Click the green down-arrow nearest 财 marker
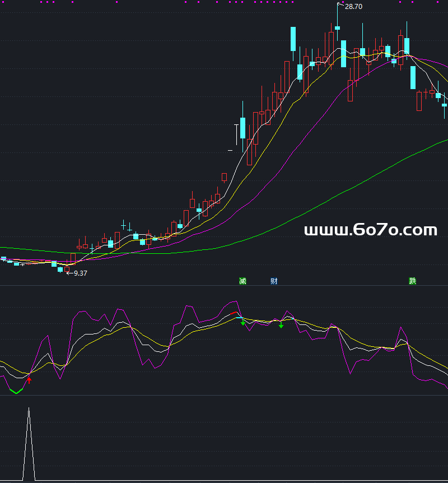Image resolution: width=448 pixels, height=483 pixels. (281, 324)
